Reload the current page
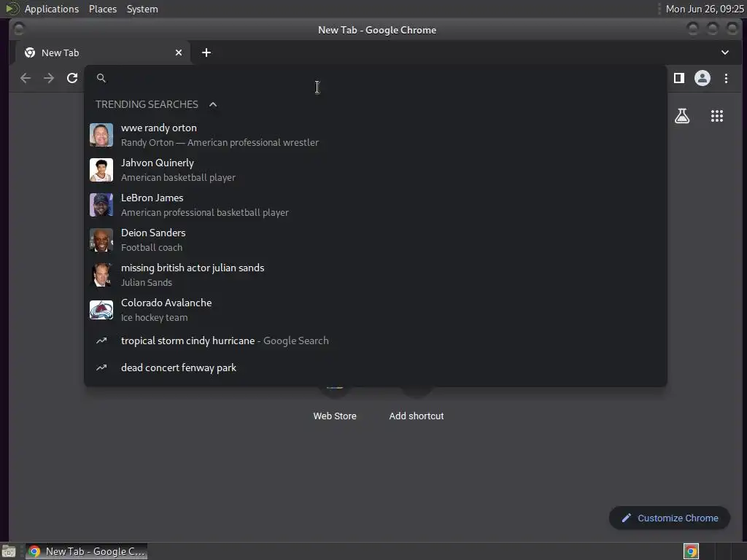 72,78
